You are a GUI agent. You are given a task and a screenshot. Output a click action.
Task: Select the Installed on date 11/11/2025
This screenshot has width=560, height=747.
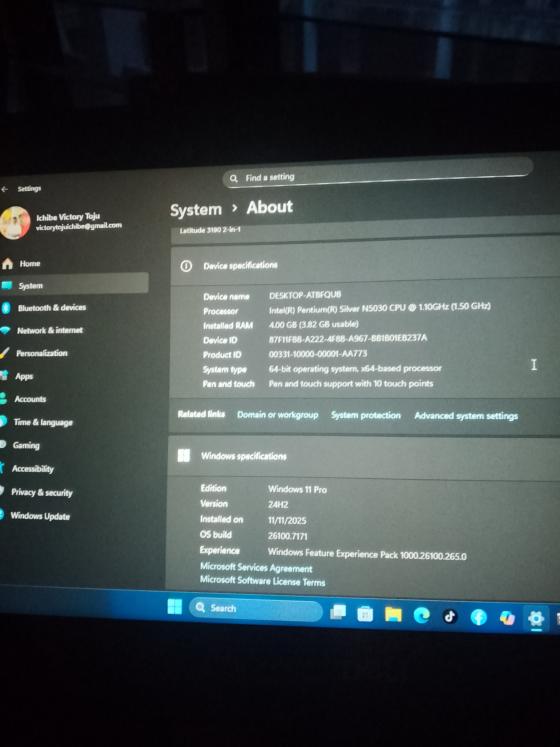click(x=287, y=520)
